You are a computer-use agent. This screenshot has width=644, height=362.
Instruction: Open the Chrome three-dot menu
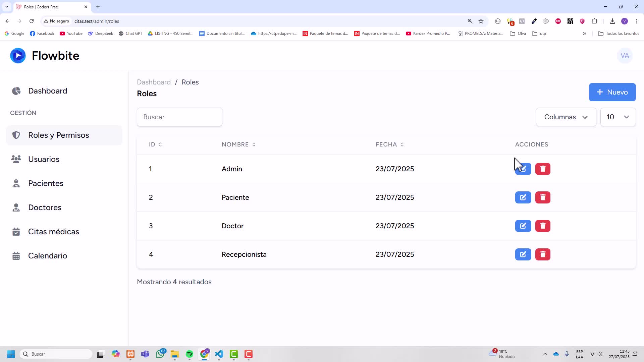pos(636,21)
